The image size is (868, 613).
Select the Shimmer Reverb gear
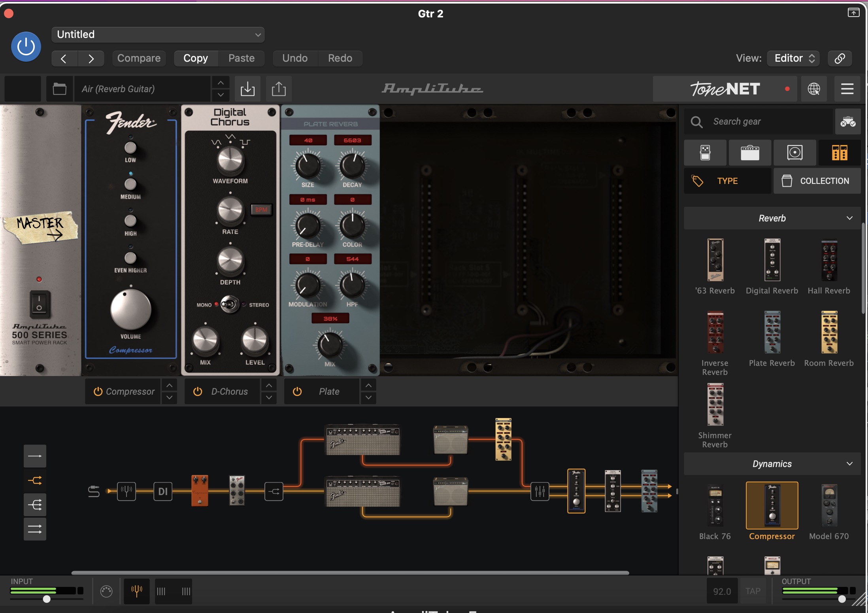(x=715, y=416)
